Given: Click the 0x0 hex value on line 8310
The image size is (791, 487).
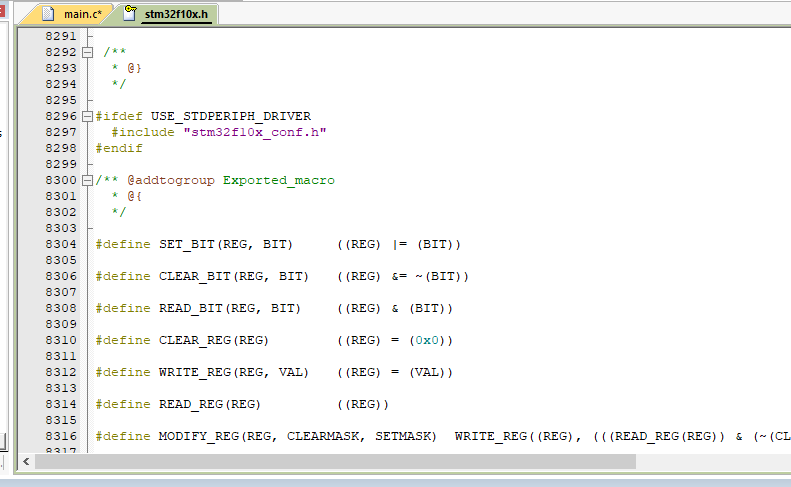Looking at the screenshot, I should tap(426, 340).
